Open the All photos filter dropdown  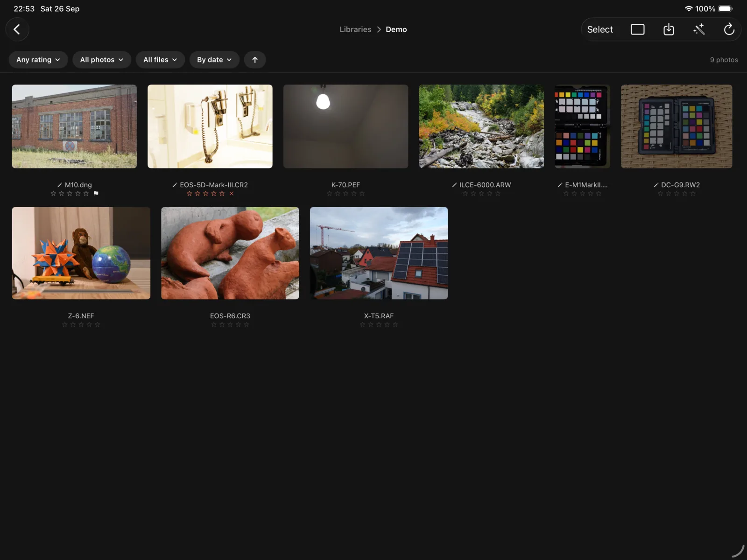point(102,60)
